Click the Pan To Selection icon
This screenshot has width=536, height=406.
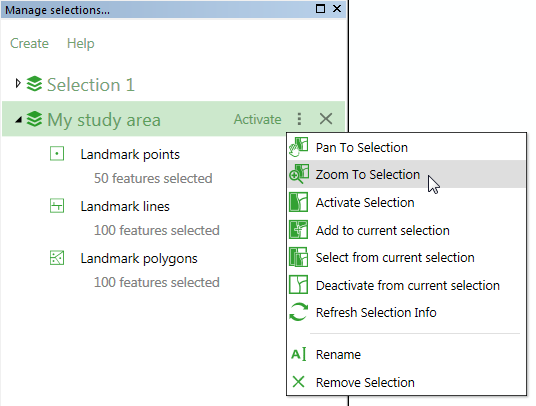pos(298,147)
